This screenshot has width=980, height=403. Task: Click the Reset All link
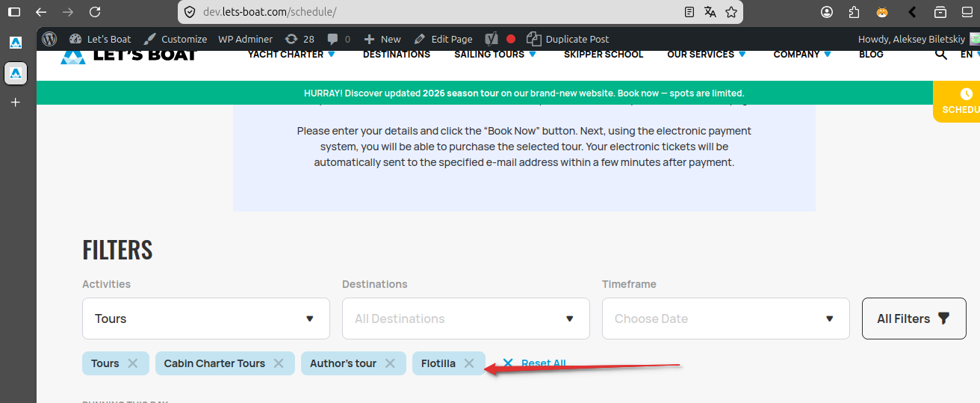pyautogui.click(x=535, y=363)
